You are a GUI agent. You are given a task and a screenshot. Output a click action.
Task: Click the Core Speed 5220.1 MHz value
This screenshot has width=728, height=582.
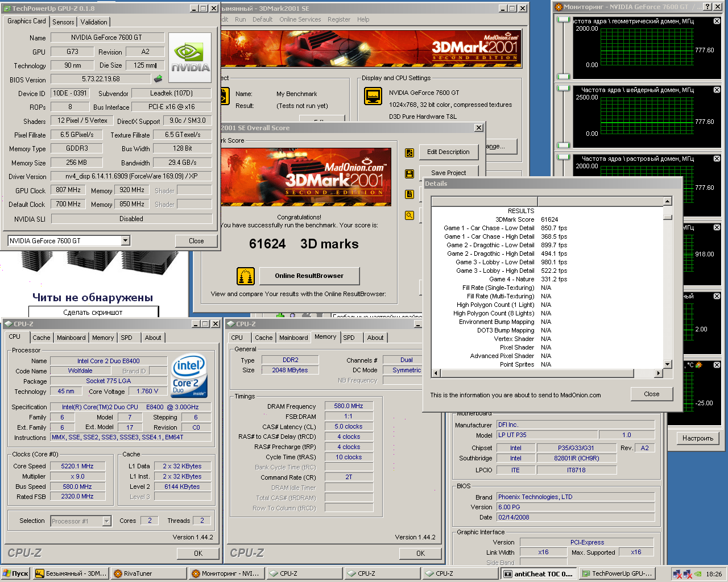coord(77,466)
